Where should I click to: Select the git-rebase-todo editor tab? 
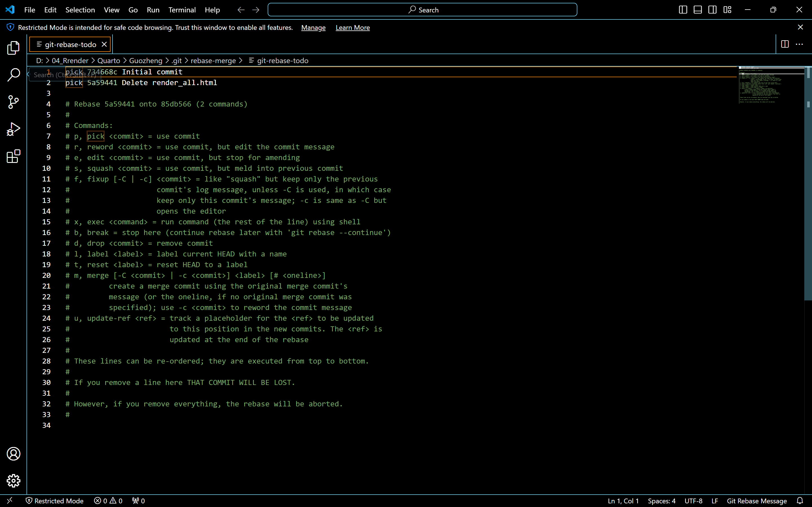coord(71,44)
